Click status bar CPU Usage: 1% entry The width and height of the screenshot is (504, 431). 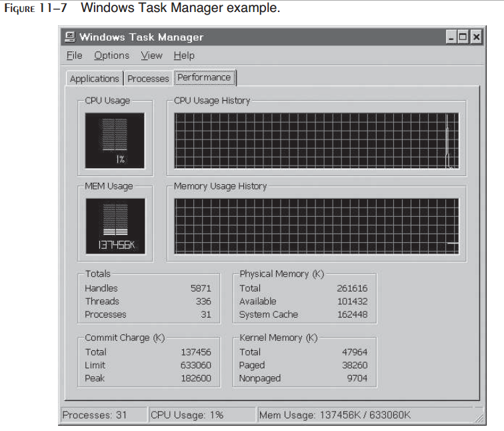[x=201, y=415]
